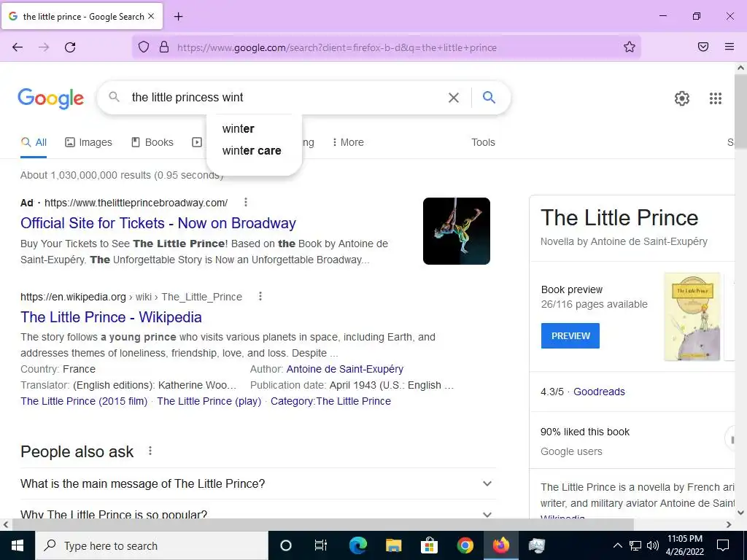Open the People also ask three-dot menu

click(150, 451)
